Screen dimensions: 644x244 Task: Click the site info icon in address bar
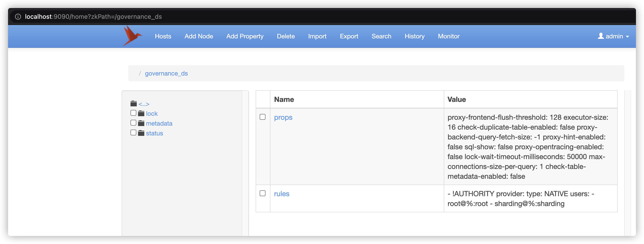[x=18, y=17]
